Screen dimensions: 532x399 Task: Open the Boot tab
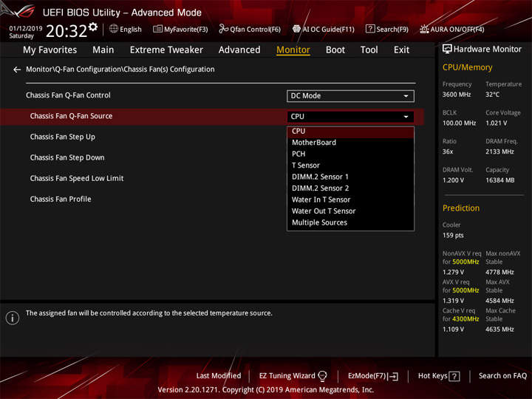coord(335,50)
